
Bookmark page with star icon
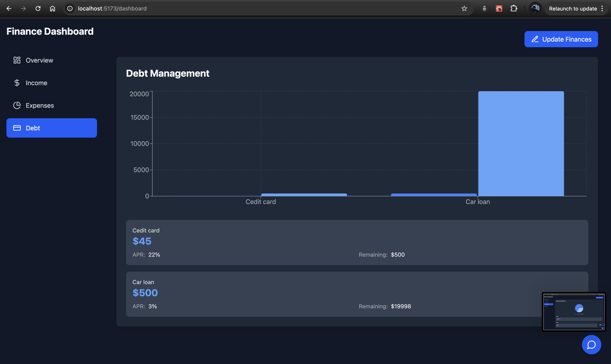tap(464, 9)
